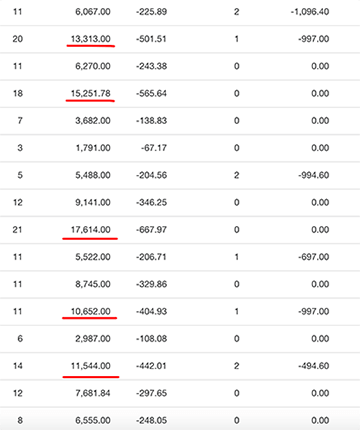Select the 9,141.00 value
The height and width of the screenshot is (430, 360).
click(x=93, y=202)
